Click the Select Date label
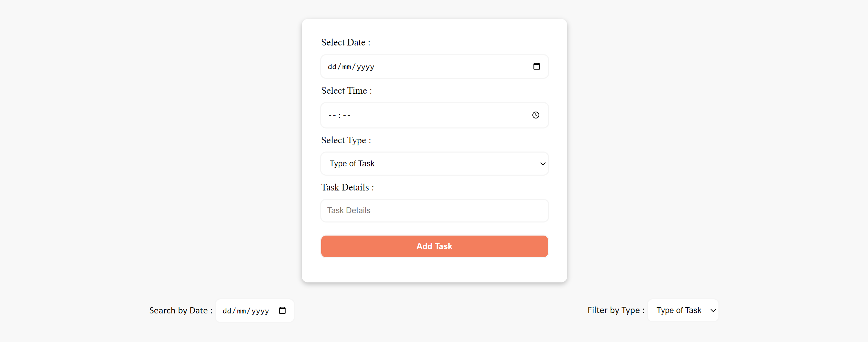Viewport: 868px width, 342px height. pos(345,42)
